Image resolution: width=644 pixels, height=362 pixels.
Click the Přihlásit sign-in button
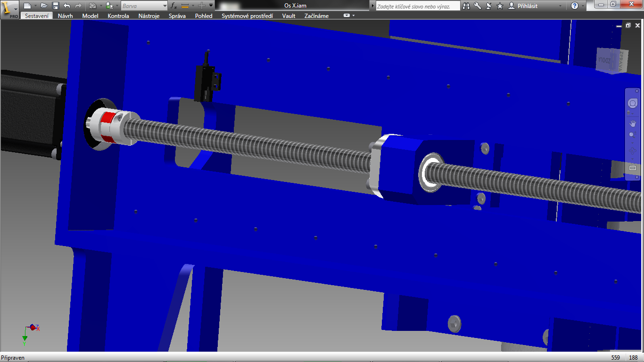(528, 6)
